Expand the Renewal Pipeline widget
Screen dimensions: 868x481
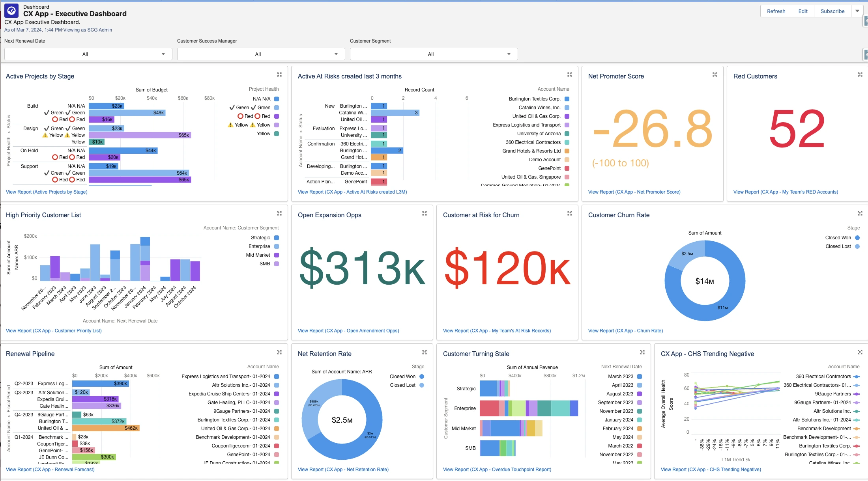[x=279, y=352]
